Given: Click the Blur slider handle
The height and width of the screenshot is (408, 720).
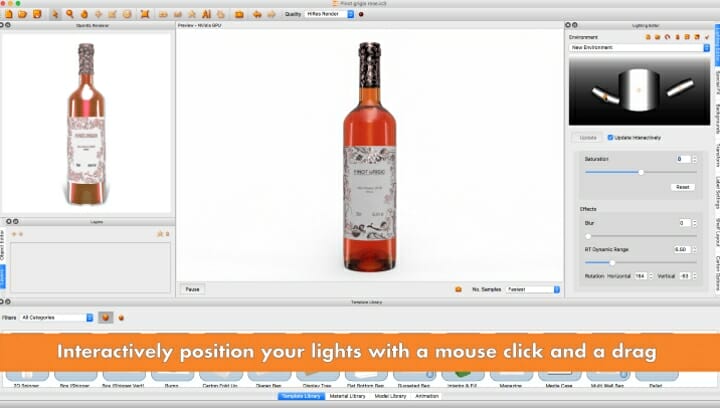Looking at the screenshot, I should (x=588, y=236).
